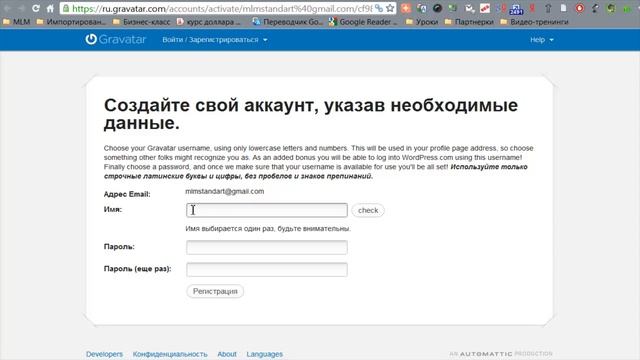Click the 'Имя выбирается один раз' hint text

pyautogui.click(x=268, y=229)
